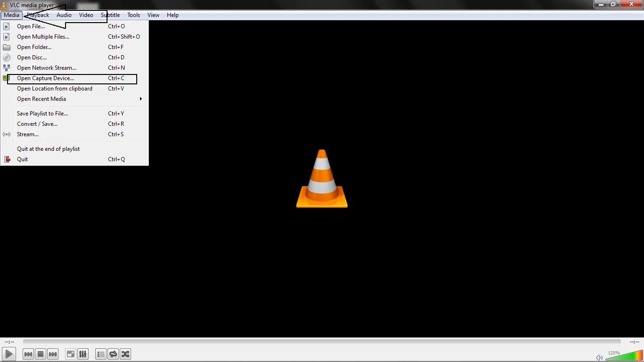This screenshot has width=644, height=362.
Task: Click the elapsed time label at left
Action: pyautogui.click(x=9, y=342)
